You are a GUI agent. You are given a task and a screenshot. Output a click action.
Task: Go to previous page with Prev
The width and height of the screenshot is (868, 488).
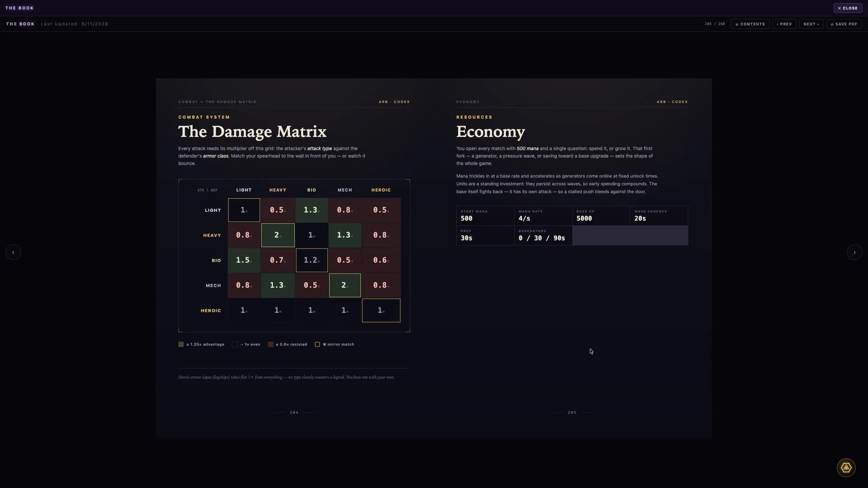(x=784, y=24)
